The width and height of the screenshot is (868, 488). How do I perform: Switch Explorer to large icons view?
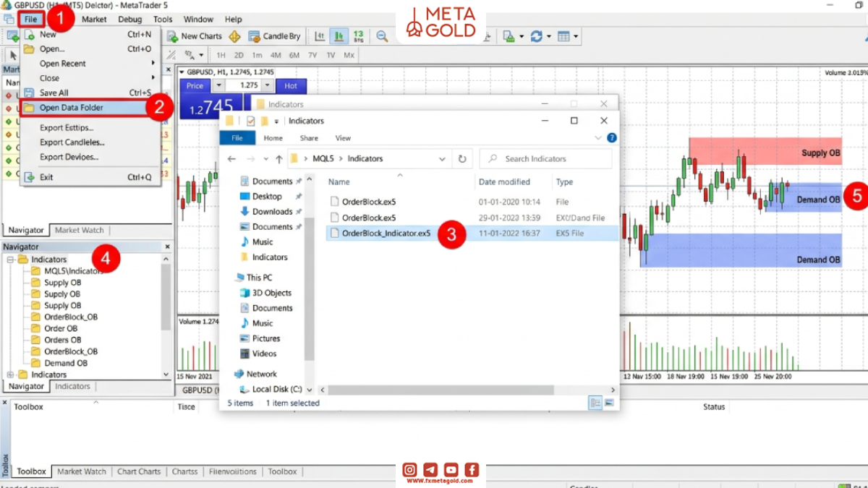coord(609,403)
